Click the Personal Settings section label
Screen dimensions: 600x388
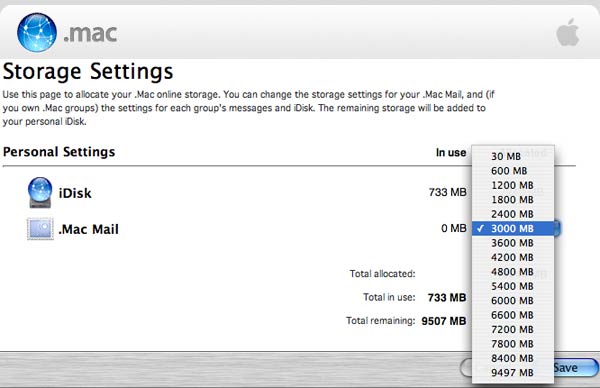pos(59,152)
